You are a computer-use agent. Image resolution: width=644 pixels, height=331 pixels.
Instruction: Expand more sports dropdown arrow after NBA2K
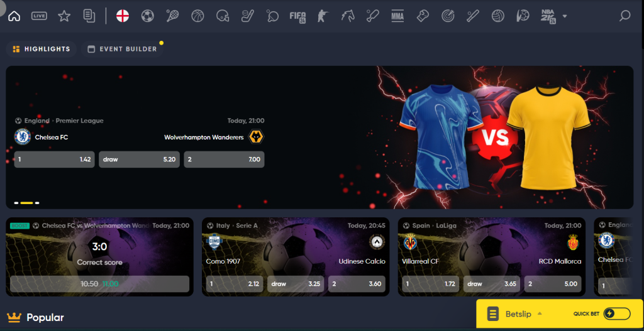click(x=565, y=16)
